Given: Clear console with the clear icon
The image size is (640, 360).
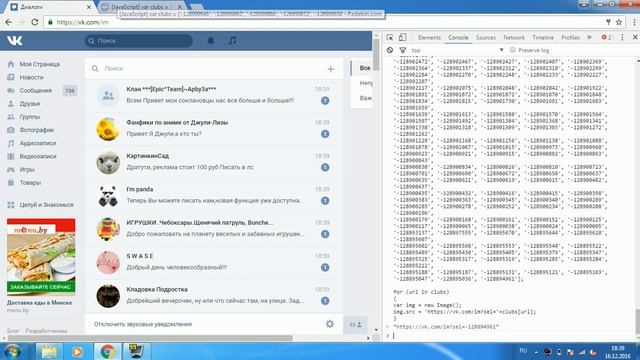Looking at the screenshot, I should point(390,50).
